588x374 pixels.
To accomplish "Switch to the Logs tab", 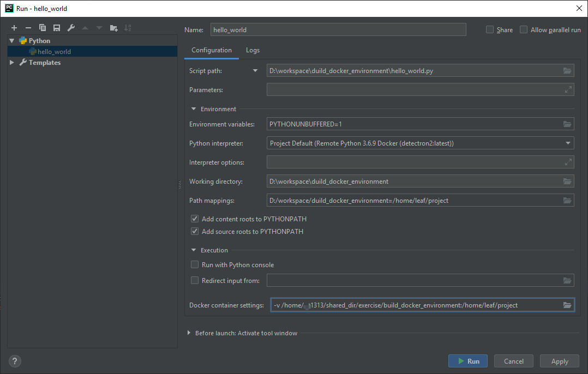I will [x=253, y=50].
